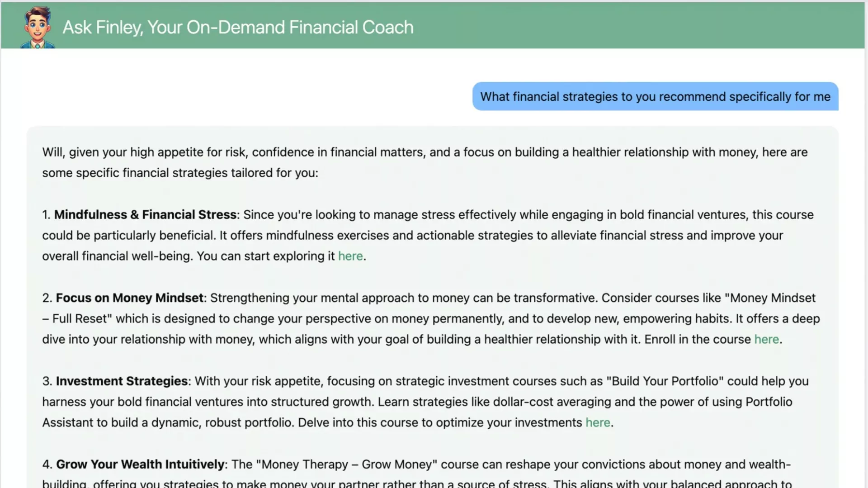Open the Money Mindset course 'here' link
This screenshot has width=868, height=488.
(x=766, y=339)
